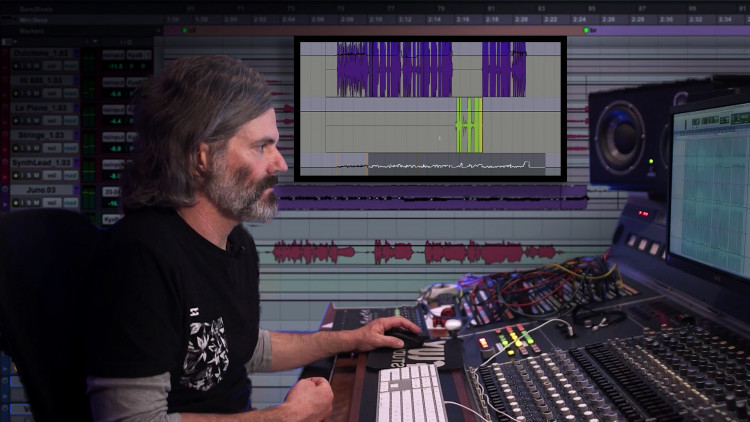Select the green audio clip in the inset window

[469, 125]
